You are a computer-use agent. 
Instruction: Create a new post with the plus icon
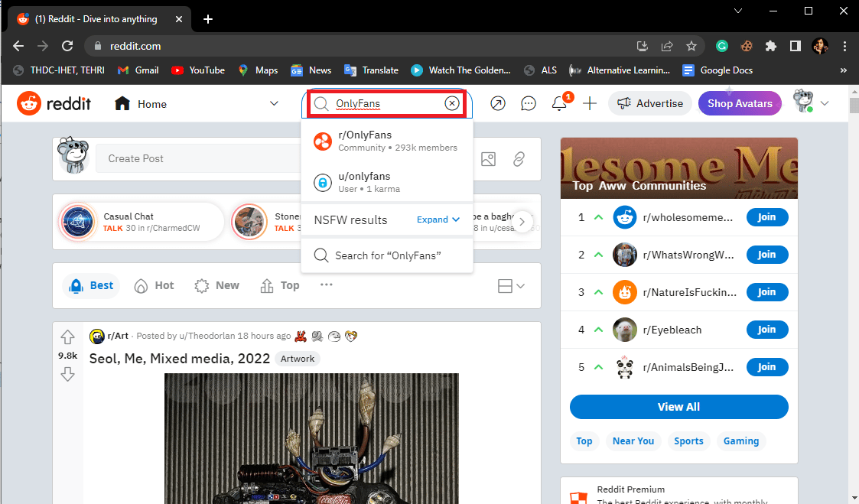tap(590, 102)
